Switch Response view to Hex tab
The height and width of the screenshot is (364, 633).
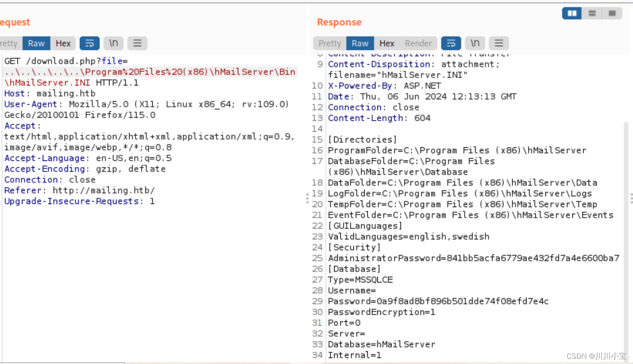(x=387, y=43)
